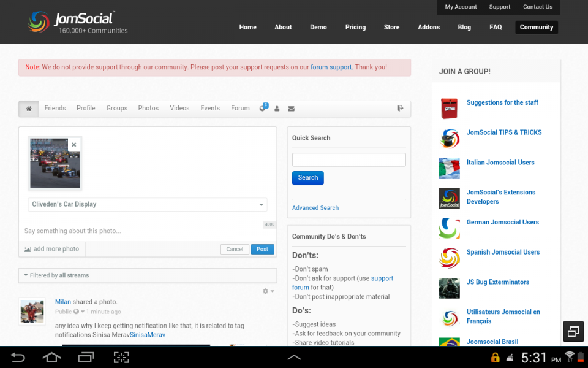The height and width of the screenshot is (368, 588).
Task: Go to Home in main navigation
Action: pyautogui.click(x=248, y=27)
